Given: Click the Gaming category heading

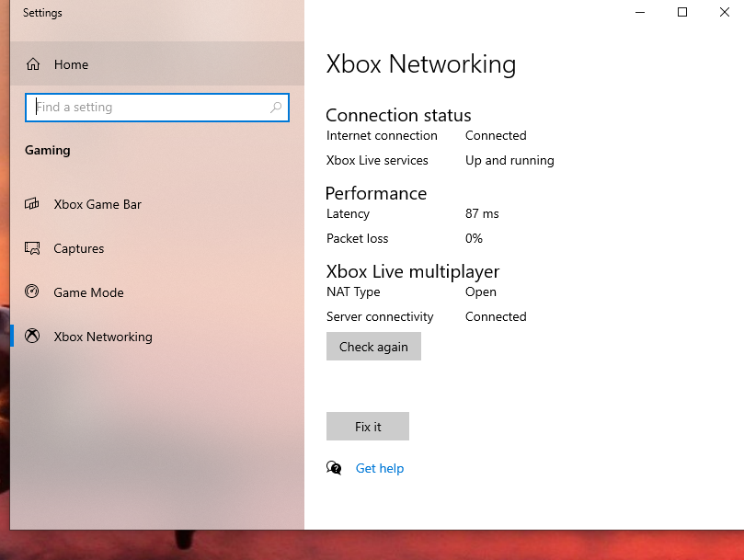Looking at the screenshot, I should (48, 151).
